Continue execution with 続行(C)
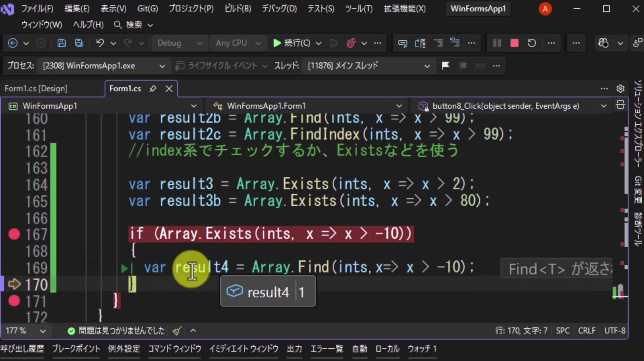 [292, 43]
